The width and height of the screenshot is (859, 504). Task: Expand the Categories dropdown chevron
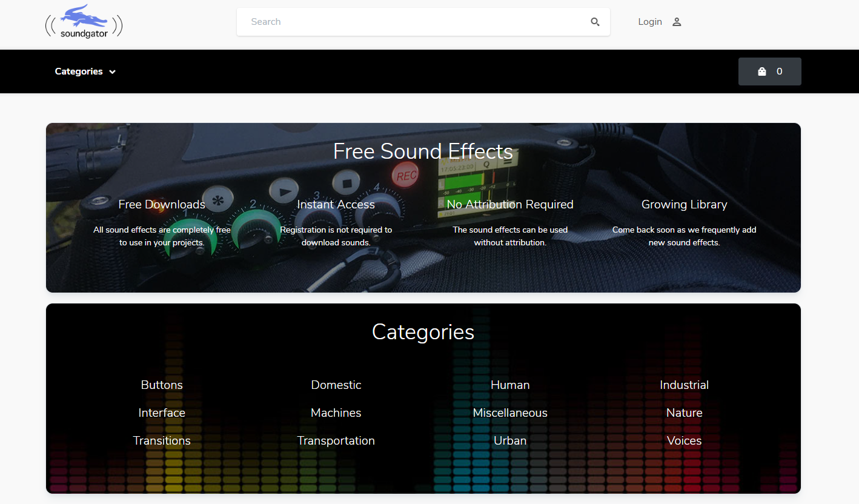coord(112,71)
